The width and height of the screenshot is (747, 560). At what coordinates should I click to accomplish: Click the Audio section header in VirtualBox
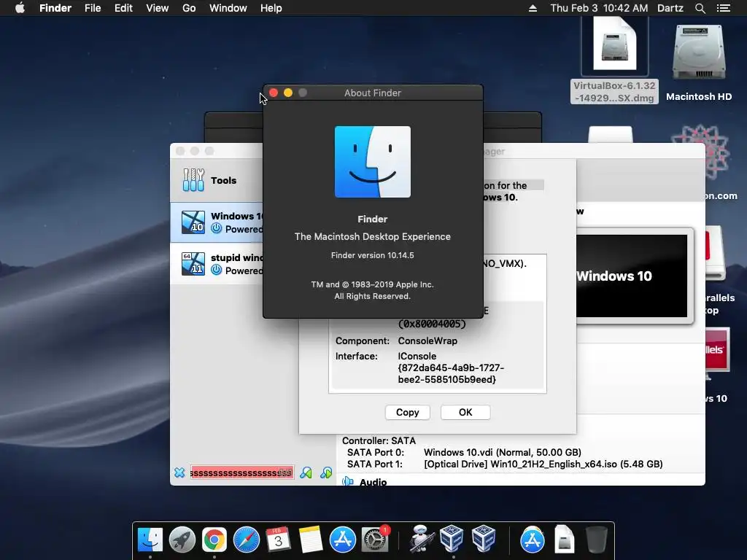[x=373, y=481]
